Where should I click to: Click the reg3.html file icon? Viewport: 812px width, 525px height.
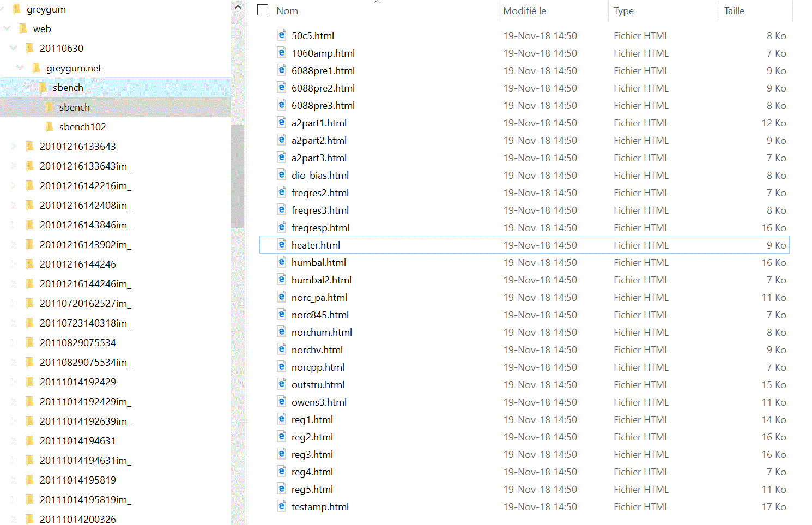click(x=281, y=454)
